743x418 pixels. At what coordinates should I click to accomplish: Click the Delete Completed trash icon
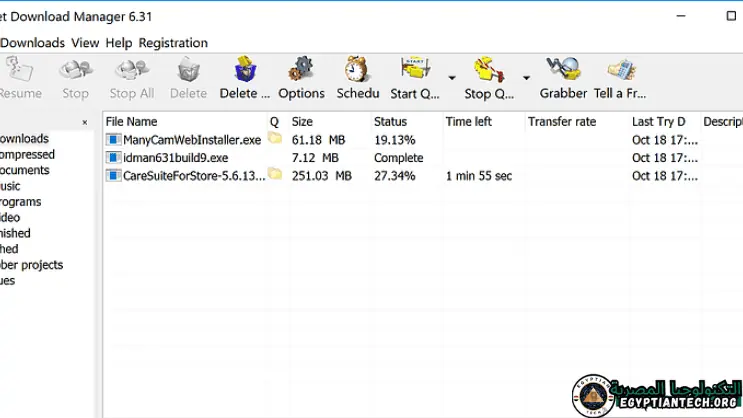(x=245, y=69)
